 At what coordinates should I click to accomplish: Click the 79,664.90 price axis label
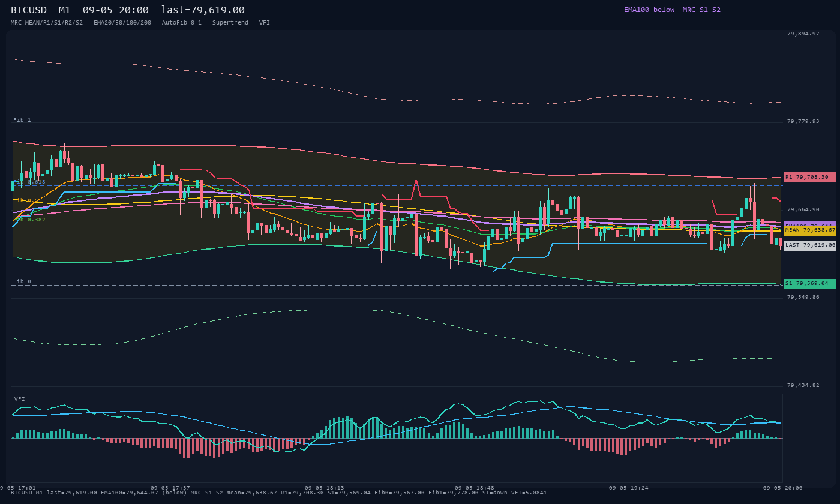pyautogui.click(x=803, y=209)
